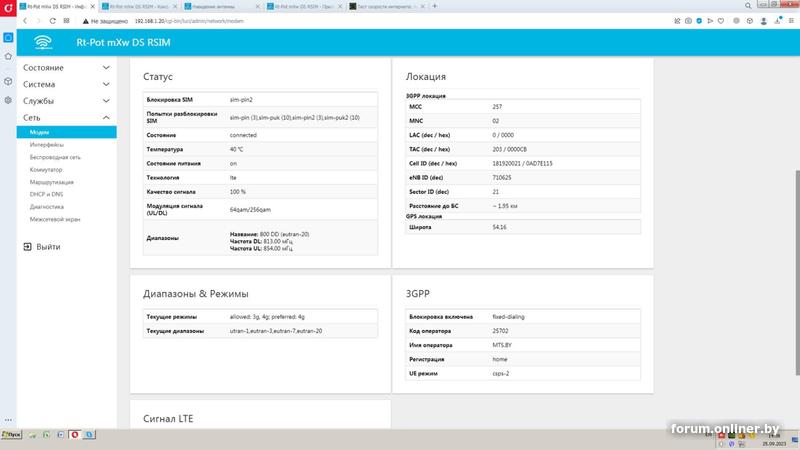Open the profile account icon
Screen dimensions: 800x450
point(764,21)
